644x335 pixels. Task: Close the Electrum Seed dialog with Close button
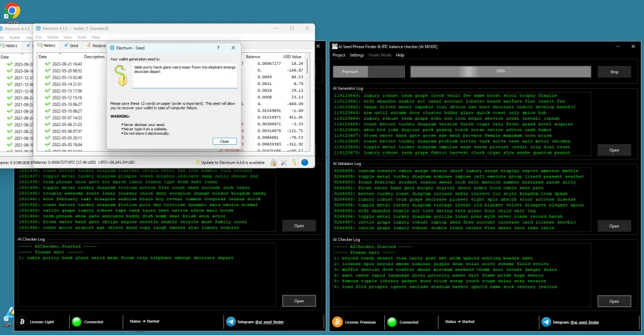pyautogui.click(x=225, y=141)
